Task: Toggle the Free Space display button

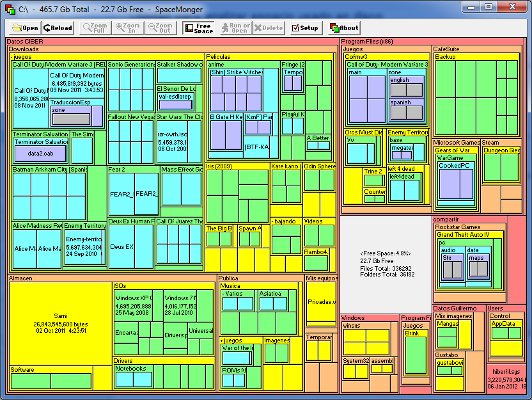Action: click(x=199, y=28)
